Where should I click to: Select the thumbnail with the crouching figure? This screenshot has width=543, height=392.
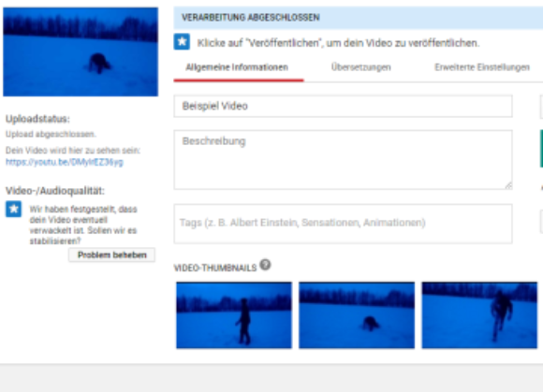[357, 315]
